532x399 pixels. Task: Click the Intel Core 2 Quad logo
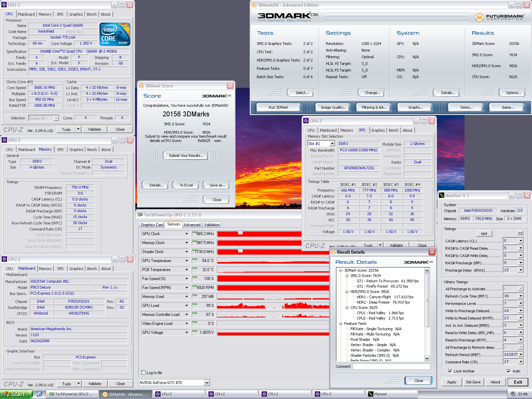[115, 34]
